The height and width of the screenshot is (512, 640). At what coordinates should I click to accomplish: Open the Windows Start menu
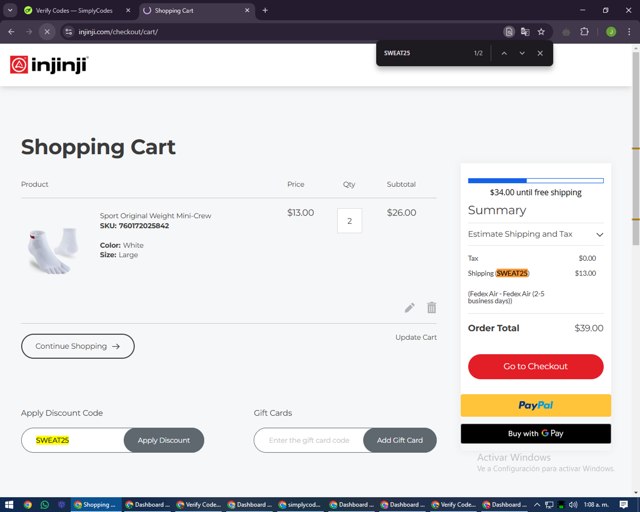pyautogui.click(x=9, y=505)
